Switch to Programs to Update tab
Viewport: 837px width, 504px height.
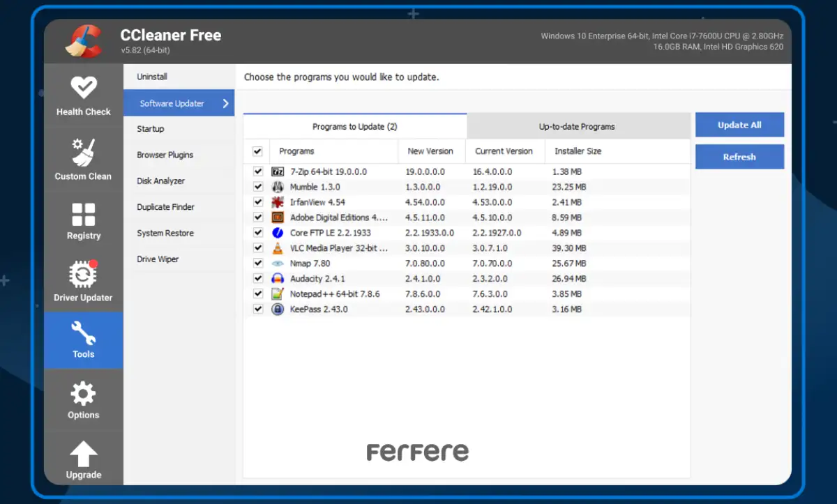click(355, 126)
